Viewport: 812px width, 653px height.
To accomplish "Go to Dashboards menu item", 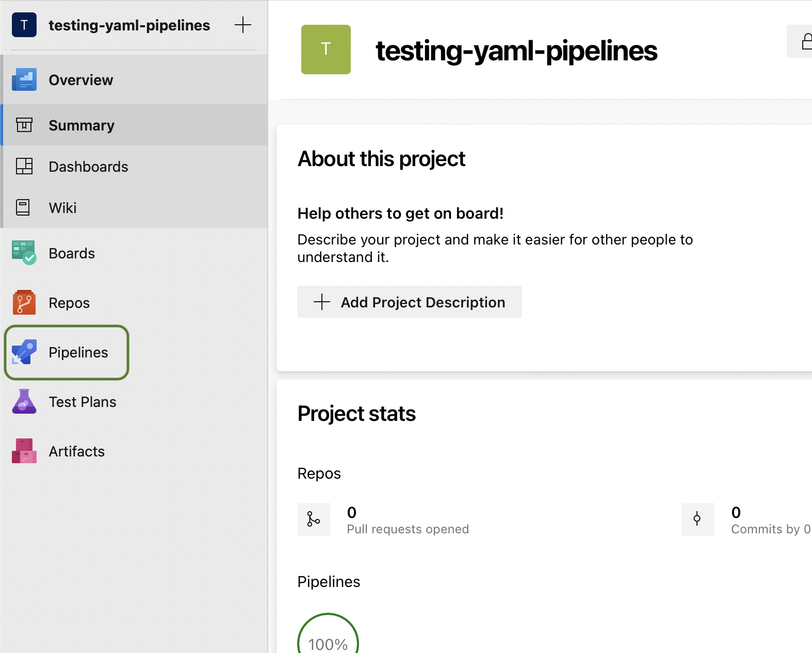I will point(88,167).
